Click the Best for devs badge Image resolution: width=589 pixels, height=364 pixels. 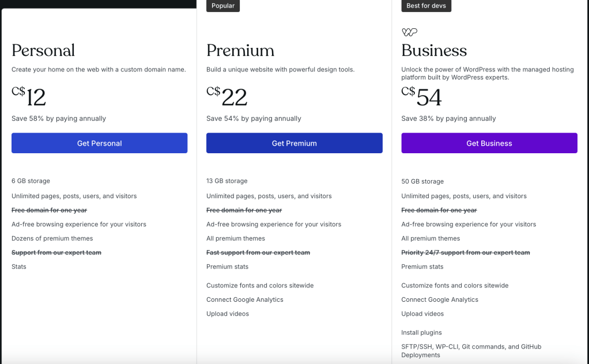[x=426, y=6]
